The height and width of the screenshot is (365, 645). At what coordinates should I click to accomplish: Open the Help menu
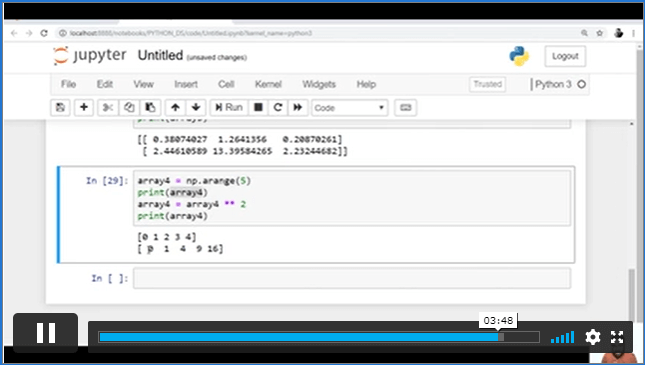pos(366,84)
